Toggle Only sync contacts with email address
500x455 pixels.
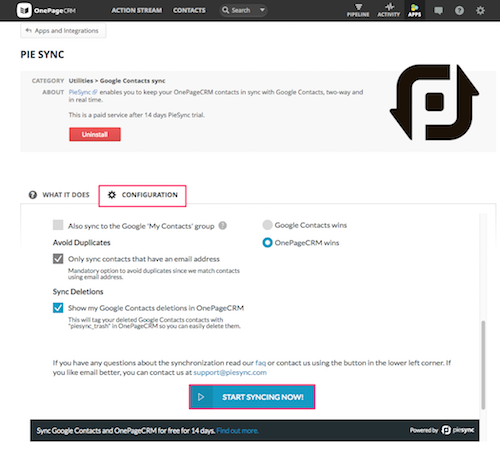58,259
